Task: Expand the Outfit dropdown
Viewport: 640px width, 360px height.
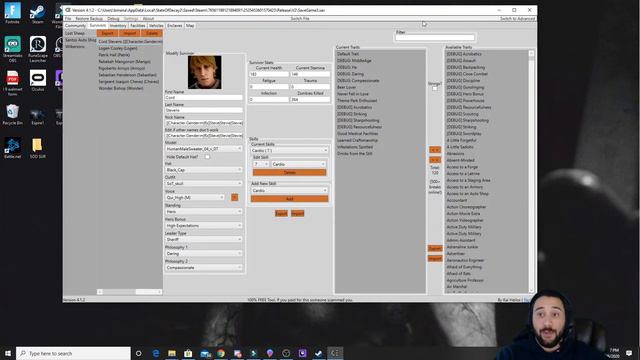Action: click(203, 184)
